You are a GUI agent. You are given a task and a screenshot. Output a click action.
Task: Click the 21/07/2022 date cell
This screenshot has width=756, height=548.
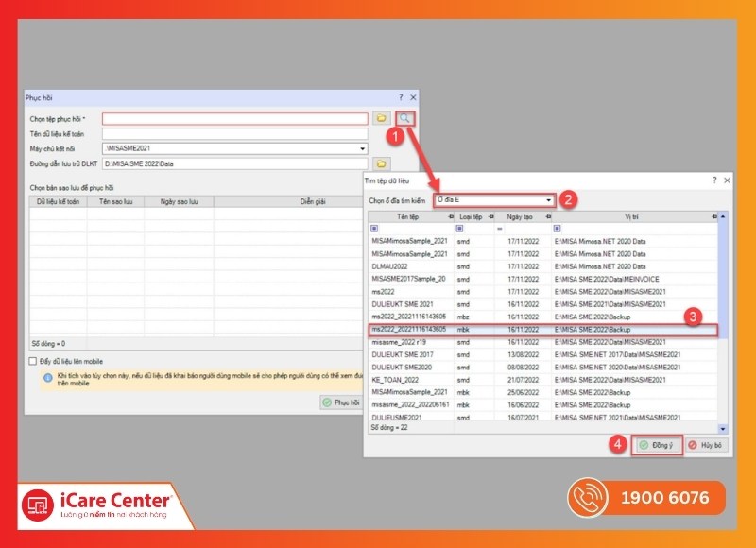[x=524, y=380]
